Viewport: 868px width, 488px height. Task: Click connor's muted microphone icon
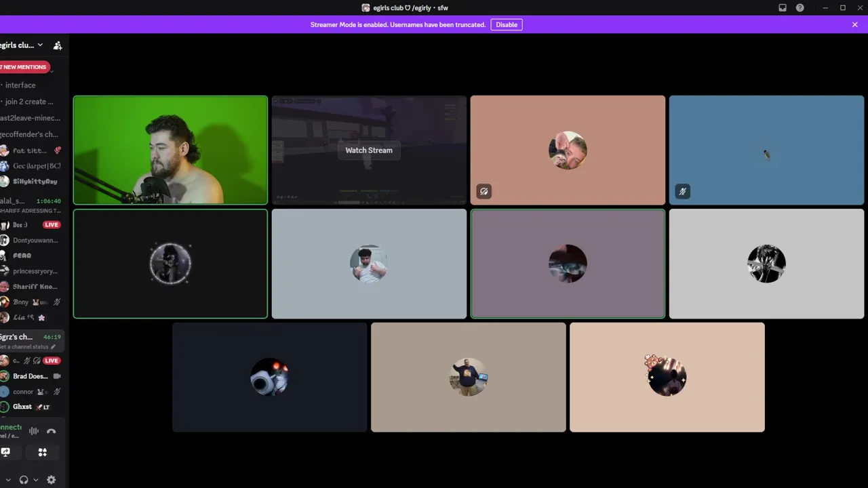(x=57, y=392)
